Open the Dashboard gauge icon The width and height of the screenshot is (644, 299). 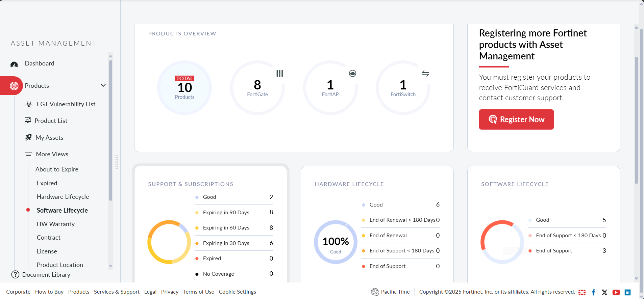14,64
